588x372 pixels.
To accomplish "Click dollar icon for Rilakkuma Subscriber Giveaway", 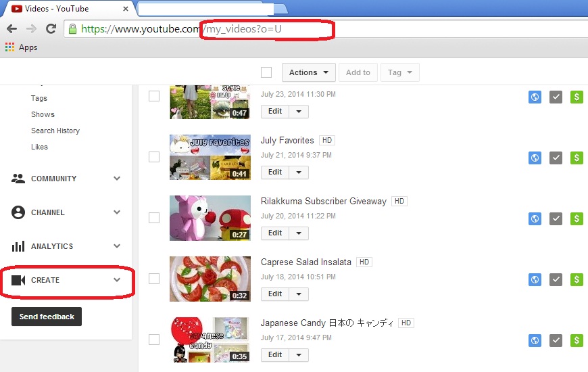I will (x=577, y=218).
